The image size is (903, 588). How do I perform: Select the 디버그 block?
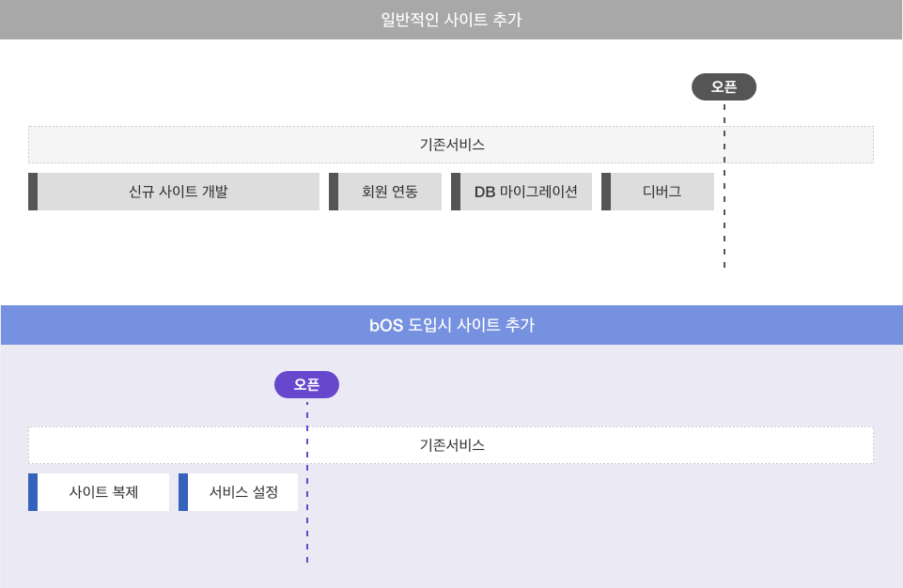click(x=658, y=192)
